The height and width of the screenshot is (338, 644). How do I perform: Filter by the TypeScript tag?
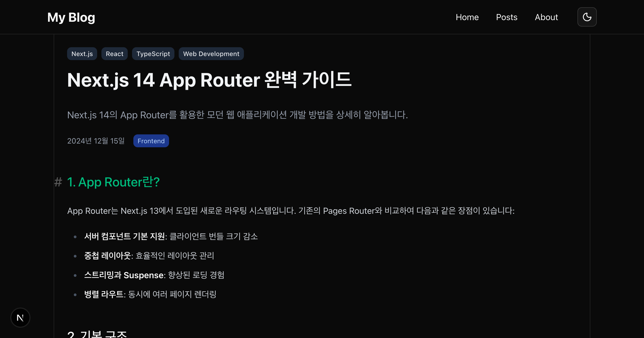(x=153, y=54)
